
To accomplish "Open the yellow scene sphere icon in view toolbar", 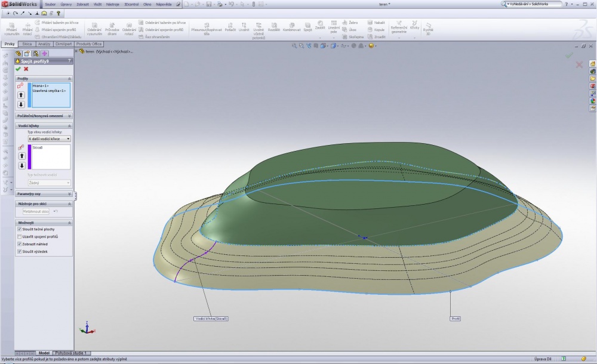I will click(x=371, y=46).
